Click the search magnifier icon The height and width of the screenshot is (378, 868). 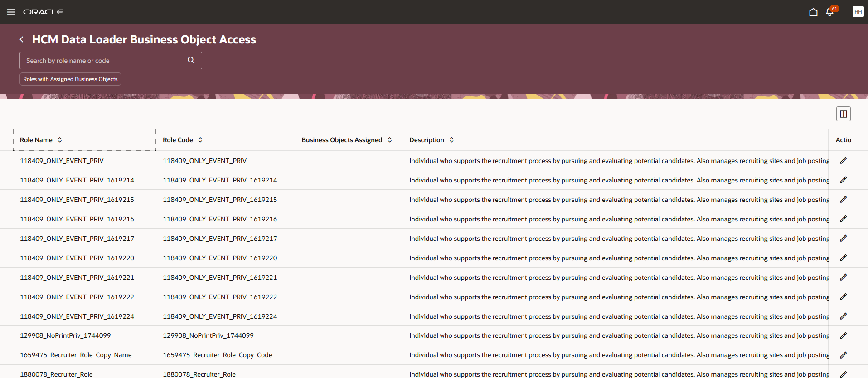191,60
